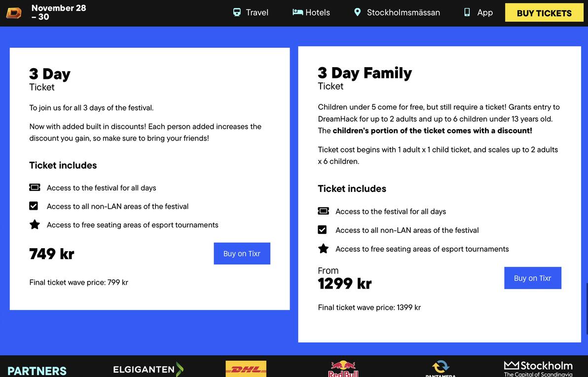The image size is (588, 377).
Task: Click the star icon in 3 Day card
Action: [x=35, y=225]
